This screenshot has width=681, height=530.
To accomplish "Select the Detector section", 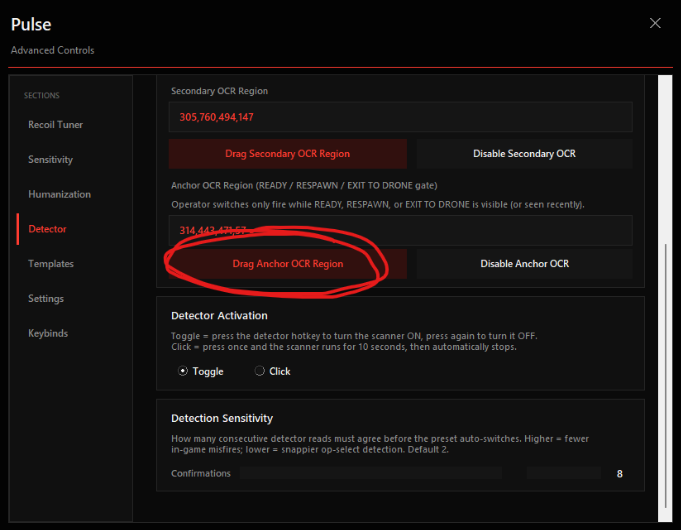I will (x=47, y=229).
